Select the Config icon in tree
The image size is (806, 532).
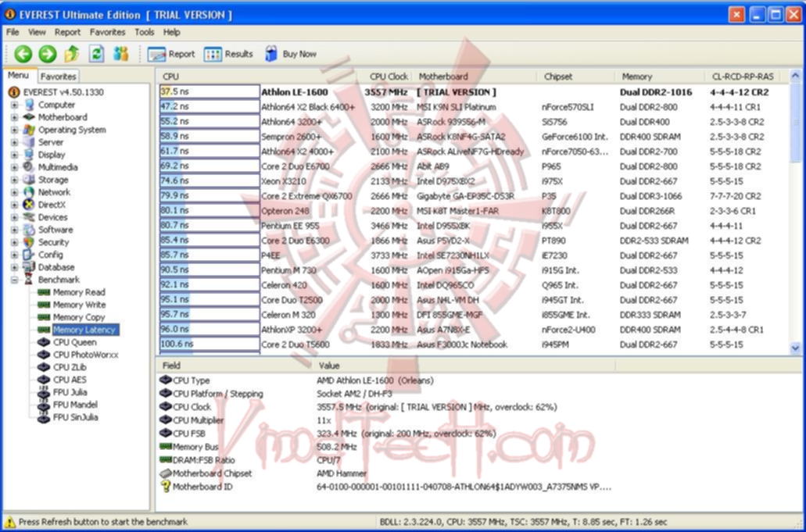[x=29, y=255]
